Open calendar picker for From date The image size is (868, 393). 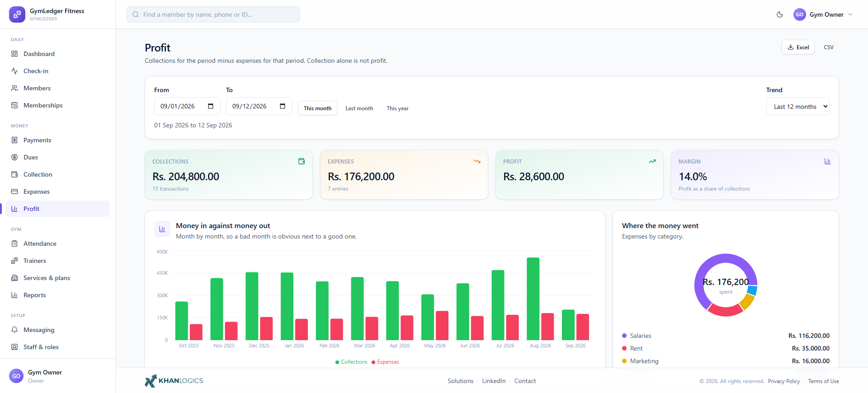[211, 106]
